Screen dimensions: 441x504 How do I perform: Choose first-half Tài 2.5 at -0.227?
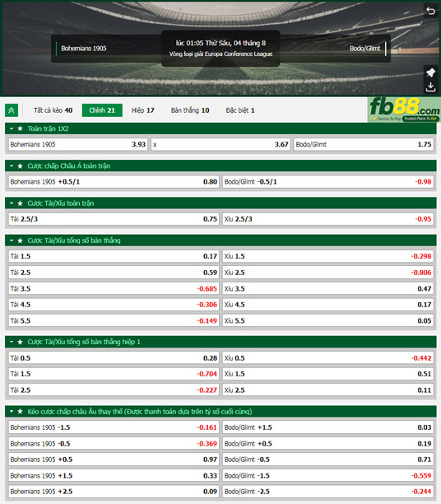tap(114, 390)
